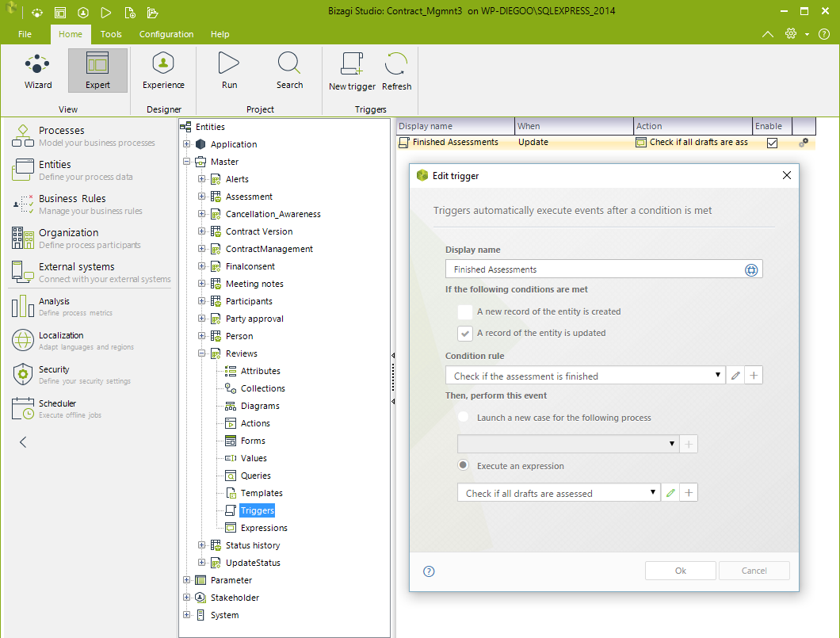Click Ok in Edit trigger dialog

681,571
